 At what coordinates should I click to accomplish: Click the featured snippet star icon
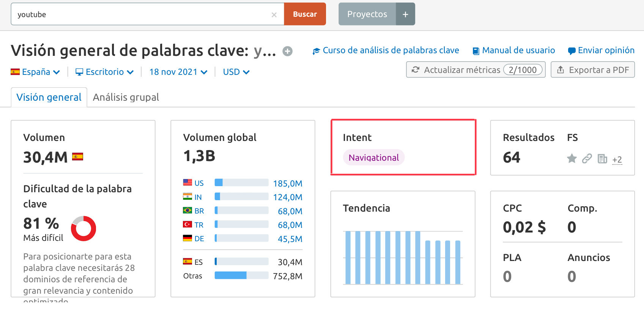572,158
